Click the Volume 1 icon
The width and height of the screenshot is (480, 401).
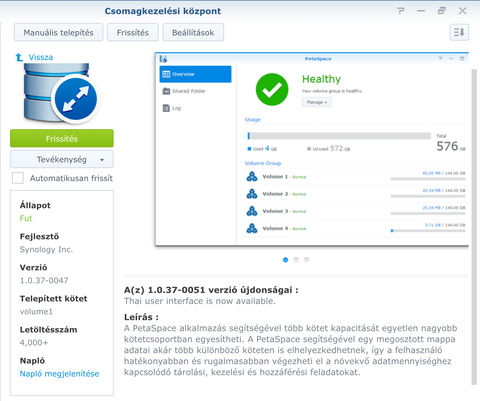pyautogui.click(x=252, y=176)
